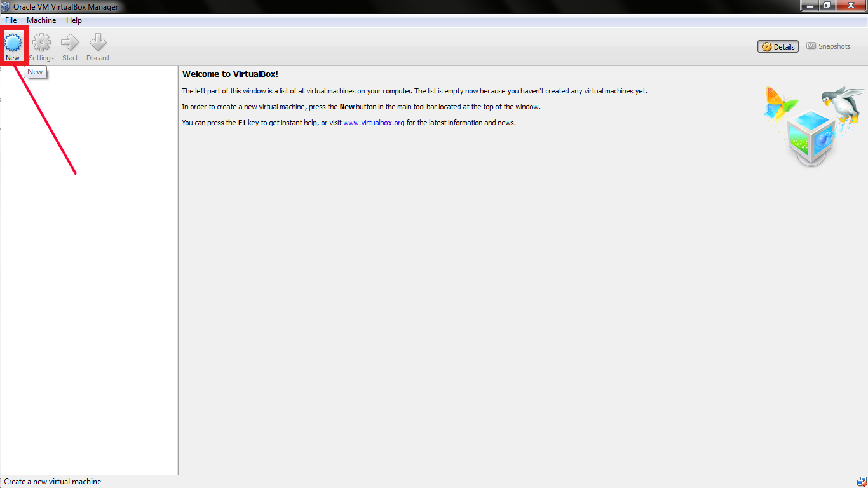Click the VirtualBox welcome logo image
Screen dimensions: 868x488
[x=813, y=127]
